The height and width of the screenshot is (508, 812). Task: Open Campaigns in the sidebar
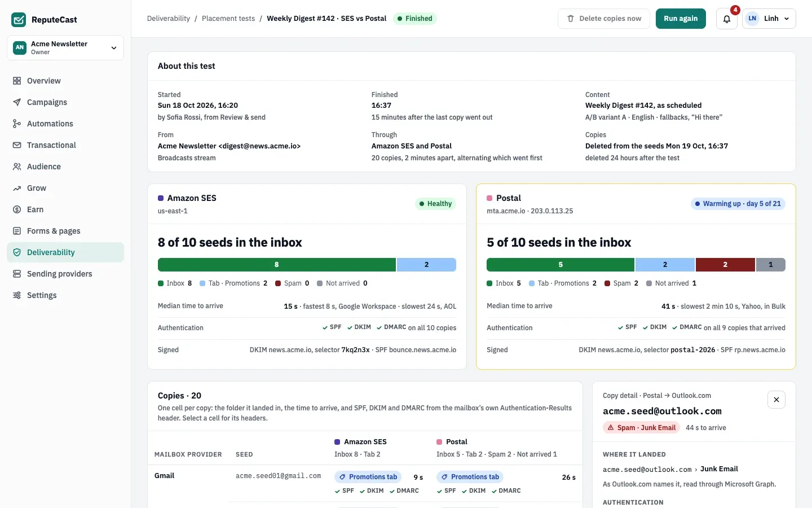point(65,102)
